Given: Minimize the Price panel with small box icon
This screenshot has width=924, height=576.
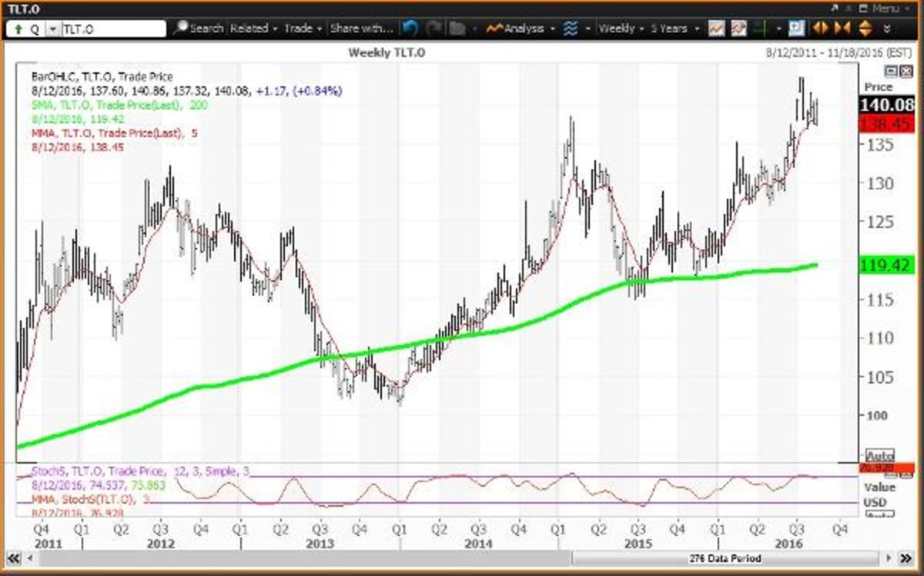Looking at the screenshot, I should coord(890,71).
